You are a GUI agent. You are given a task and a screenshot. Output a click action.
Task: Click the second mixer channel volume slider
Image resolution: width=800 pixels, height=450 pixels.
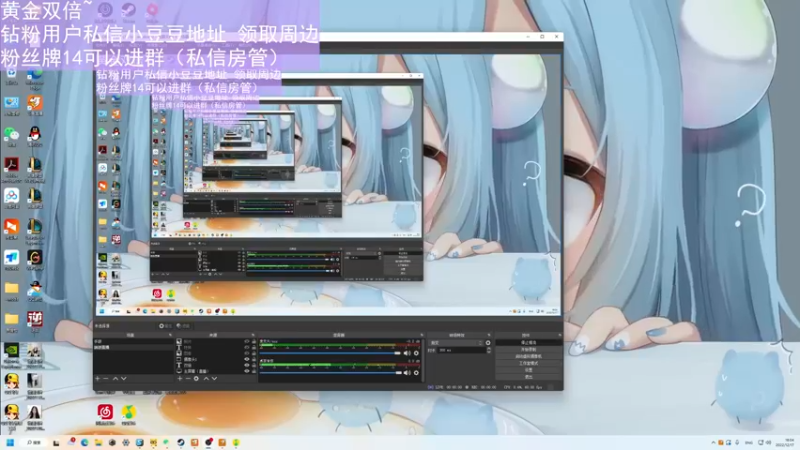click(x=330, y=372)
